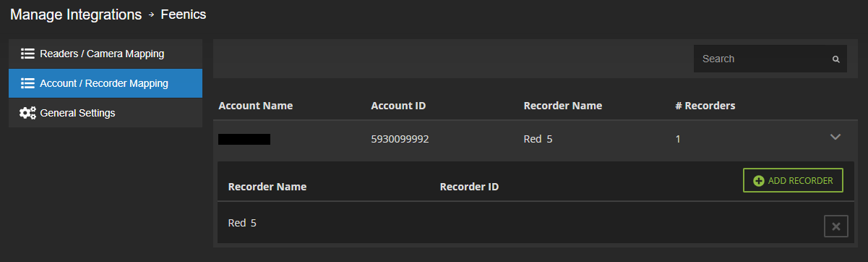Click the gears icon for General Settings
The height and width of the screenshot is (262, 868).
(27, 113)
